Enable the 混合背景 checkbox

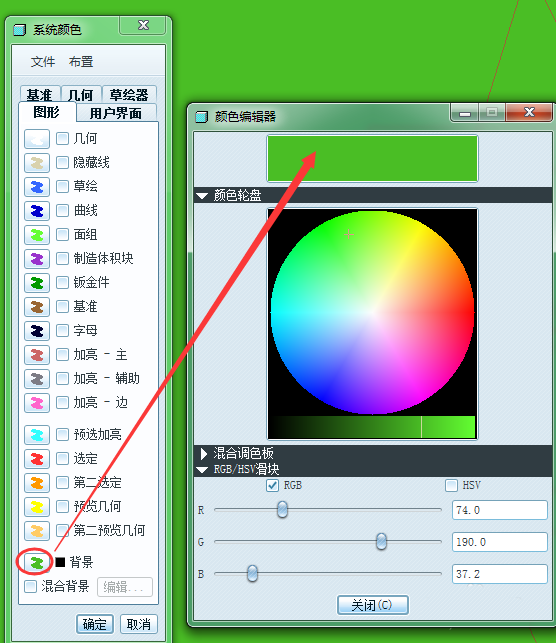click(x=30, y=586)
